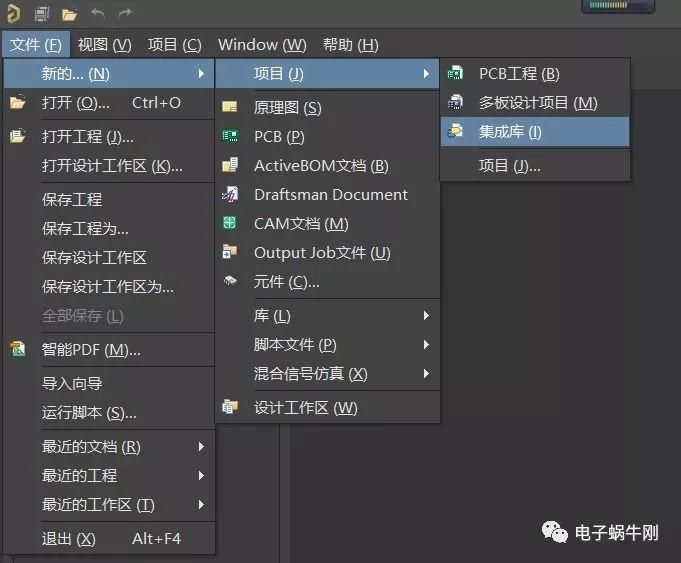Image resolution: width=681 pixels, height=563 pixels.
Task: Expand the 库 (L) submenu arrow
Action: coord(426,315)
